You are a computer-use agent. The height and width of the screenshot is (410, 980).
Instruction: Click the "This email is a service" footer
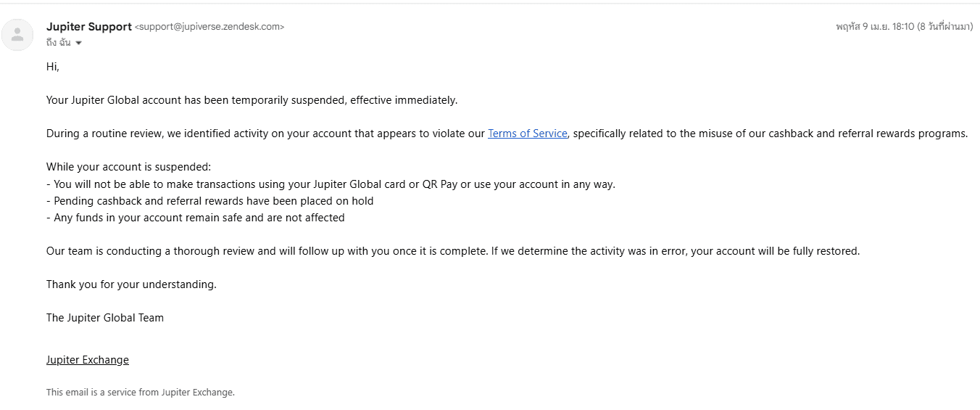point(141,393)
